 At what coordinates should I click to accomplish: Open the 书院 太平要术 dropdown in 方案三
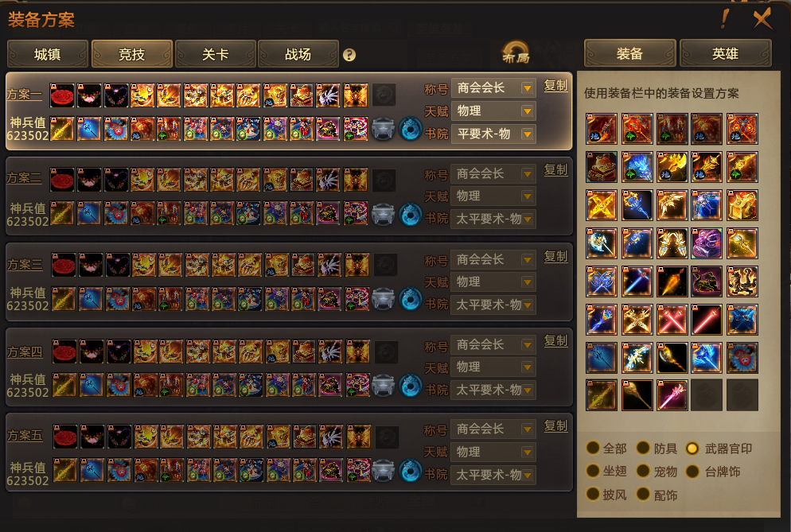493,305
